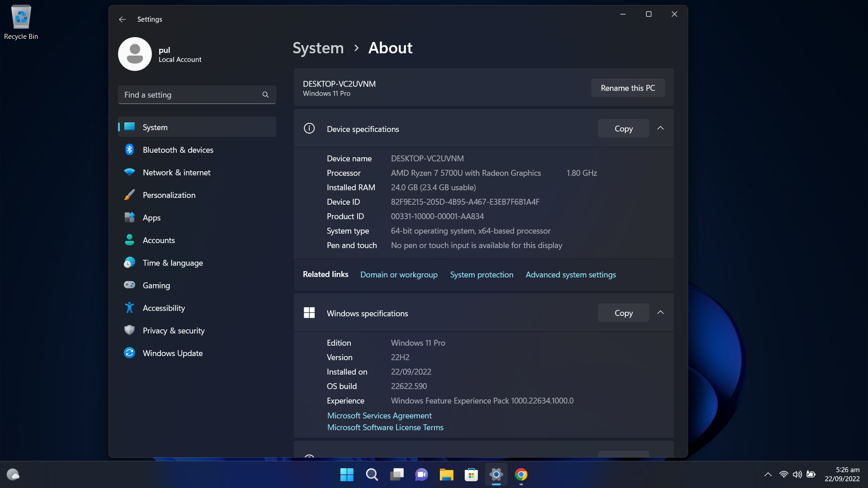Open Network & internet settings

(197, 172)
